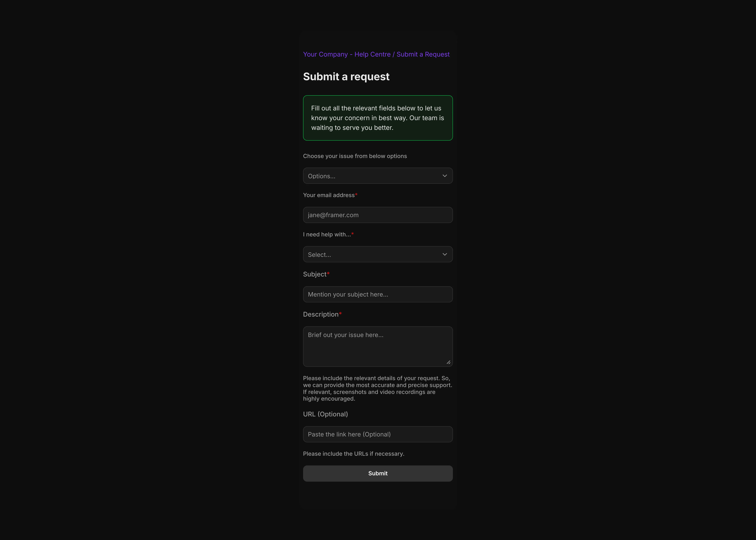Click the URL (Optional) input field
The width and height of the screenshot is (756, 540).
click(378, 434)
